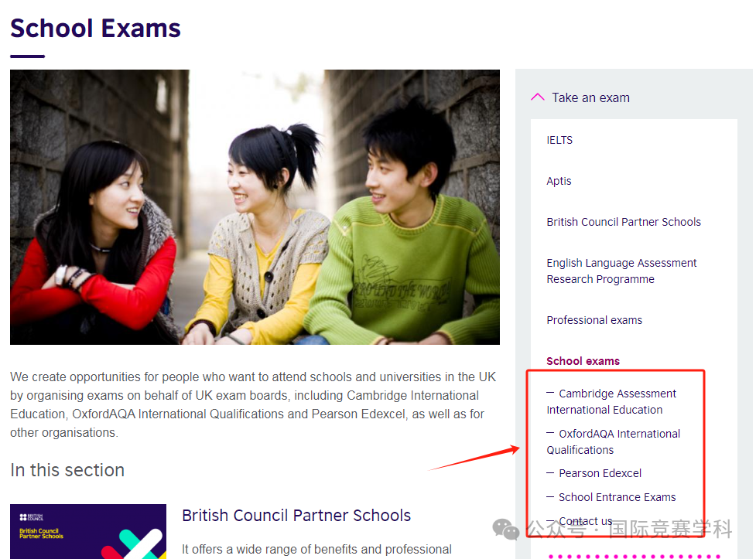Click the In this section heading
This screenshot has height=559, width=756.
click(x=67, y=470)
